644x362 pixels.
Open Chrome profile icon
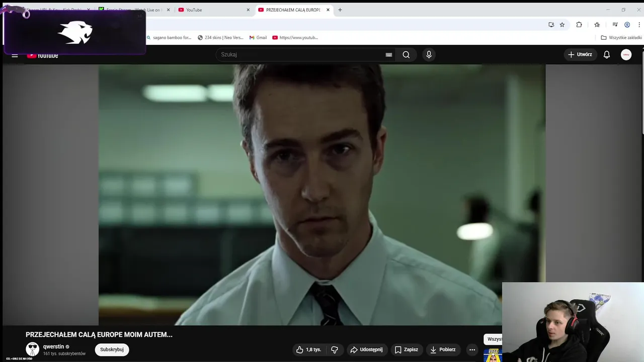tap(627, 25)
